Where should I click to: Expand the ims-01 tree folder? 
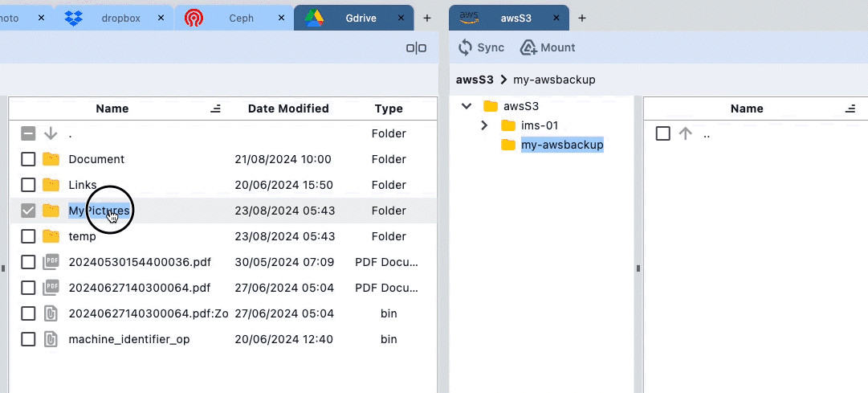pos(483,125)
